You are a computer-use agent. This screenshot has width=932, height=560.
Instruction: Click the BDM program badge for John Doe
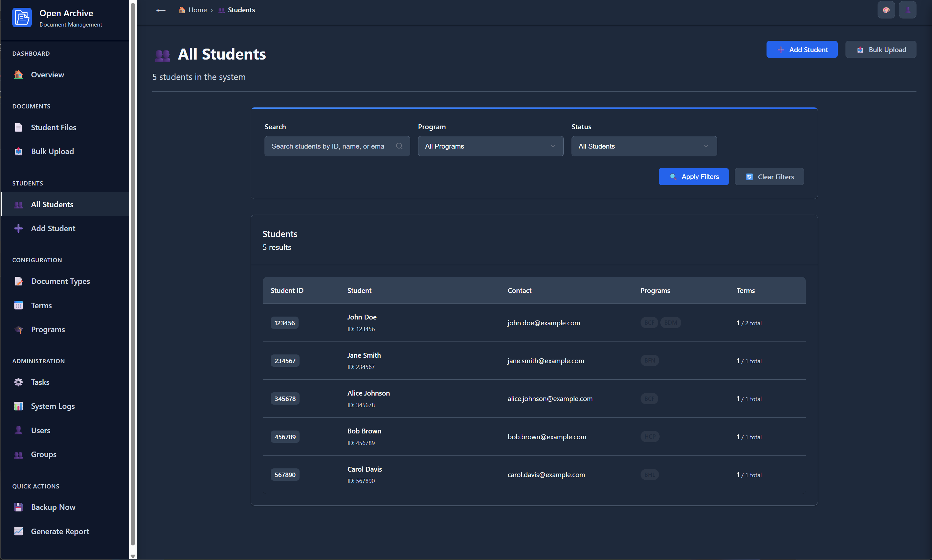click(x=670, y=323)
